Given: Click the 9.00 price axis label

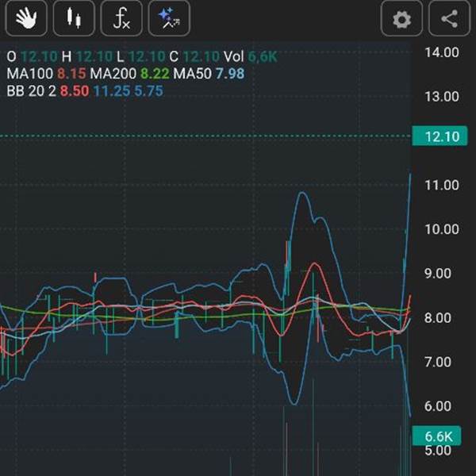Looking at the screenshot, I should click(437, 274).
